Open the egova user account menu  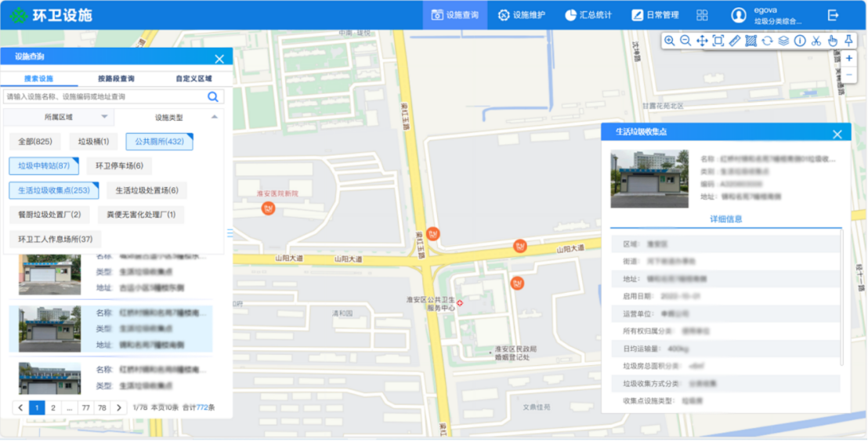point(766,15)
